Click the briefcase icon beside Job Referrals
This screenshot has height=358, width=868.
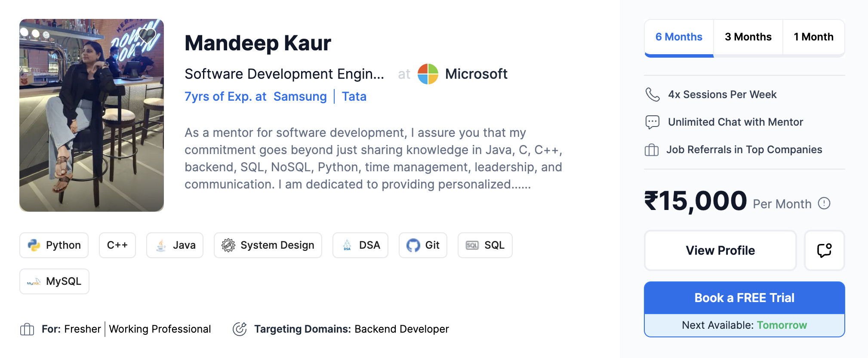point(652,150)
